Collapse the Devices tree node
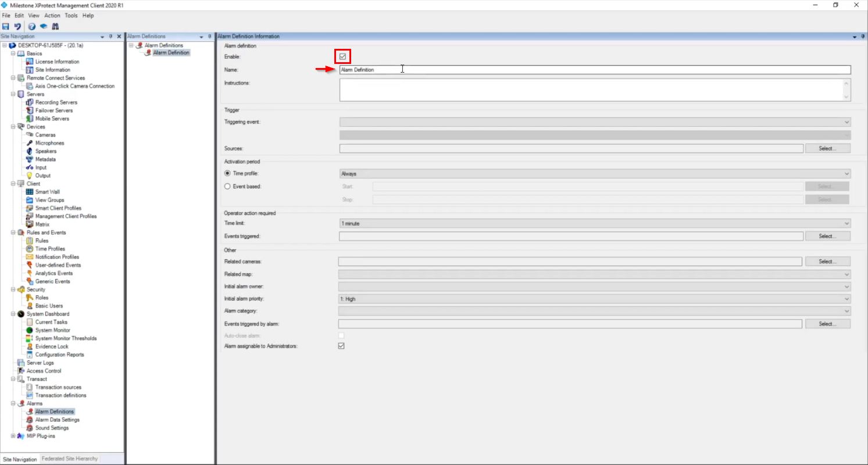The height and width of the screenshot is (465, 868). point(13,127)
